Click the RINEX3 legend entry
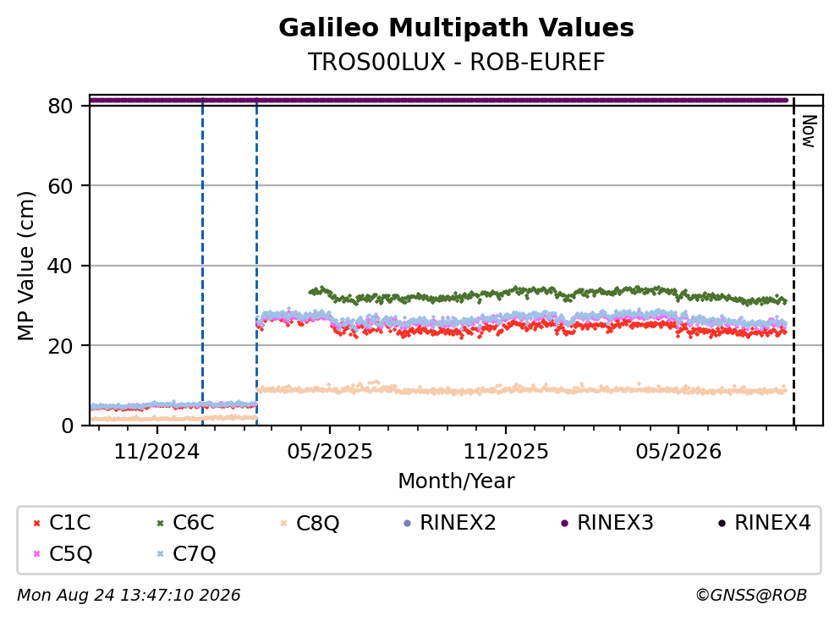 pos(607,522)
